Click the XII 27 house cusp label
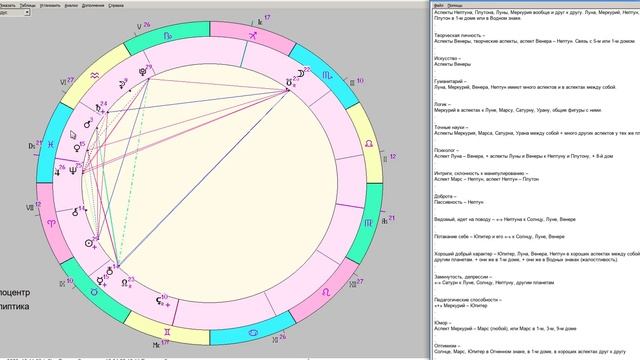Screen dimensions: 640x360 click(356, 283)
